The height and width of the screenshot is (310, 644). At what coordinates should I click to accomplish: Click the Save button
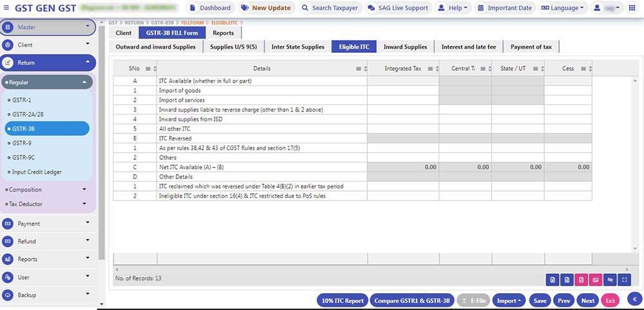[540, 300]
